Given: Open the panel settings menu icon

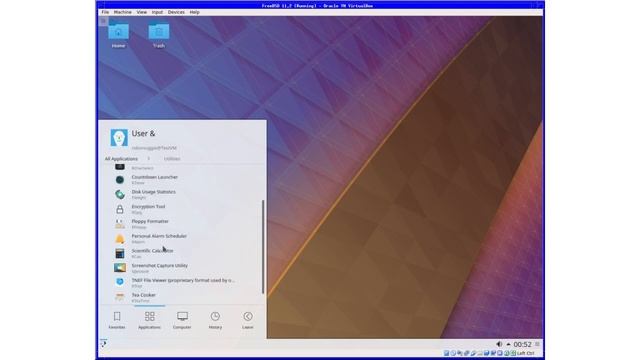Looking at the screenshot, I should point(537,344).
